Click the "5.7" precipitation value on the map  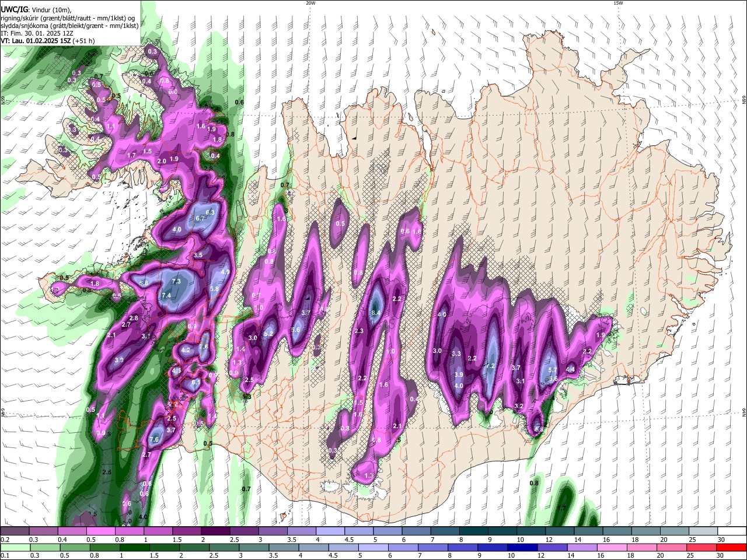(x=553, y=370)
